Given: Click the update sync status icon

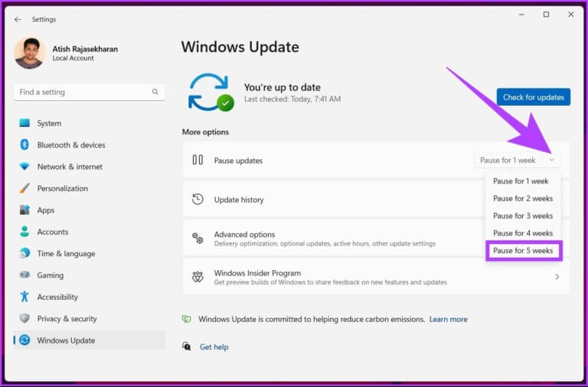Looking at the screenshot, I should [x=211, y=92].
